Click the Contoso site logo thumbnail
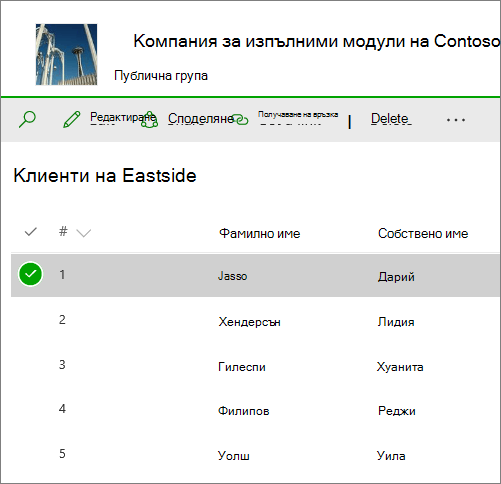This screenshot has width=501, height=484. 66,54
